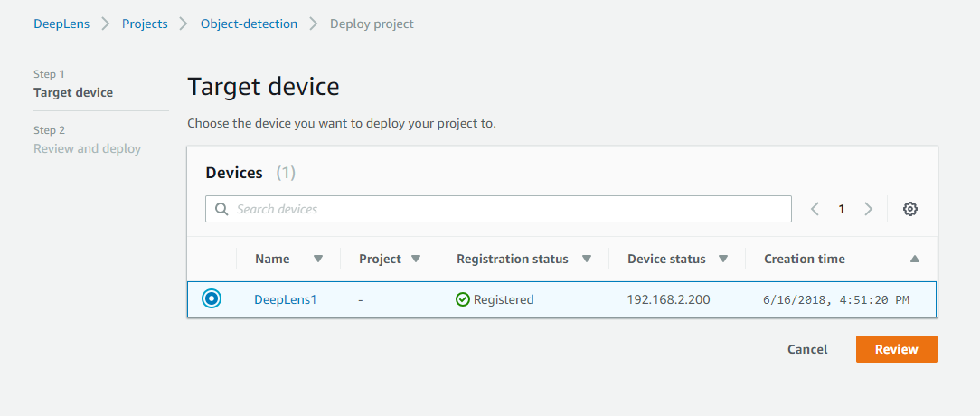Sort by Name column arrow
Image resolution: width=980 pixels, height=416 pixels.
pyautogui.click(x=317, y=259)
